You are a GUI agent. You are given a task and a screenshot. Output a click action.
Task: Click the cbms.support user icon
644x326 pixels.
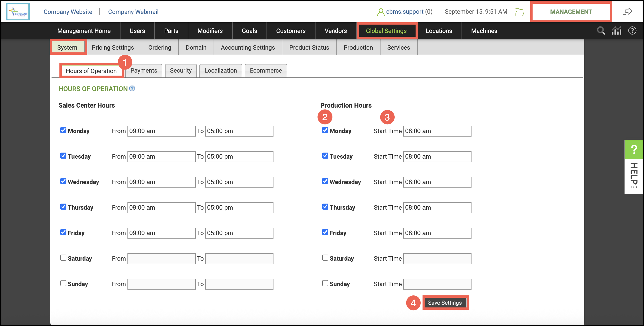pyautogui.click(x=381, y=12)
